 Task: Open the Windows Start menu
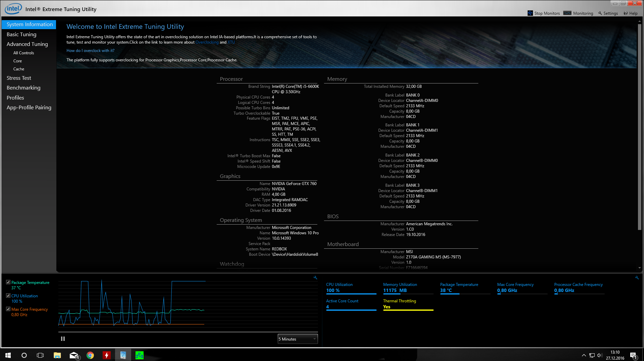[8, 355]
